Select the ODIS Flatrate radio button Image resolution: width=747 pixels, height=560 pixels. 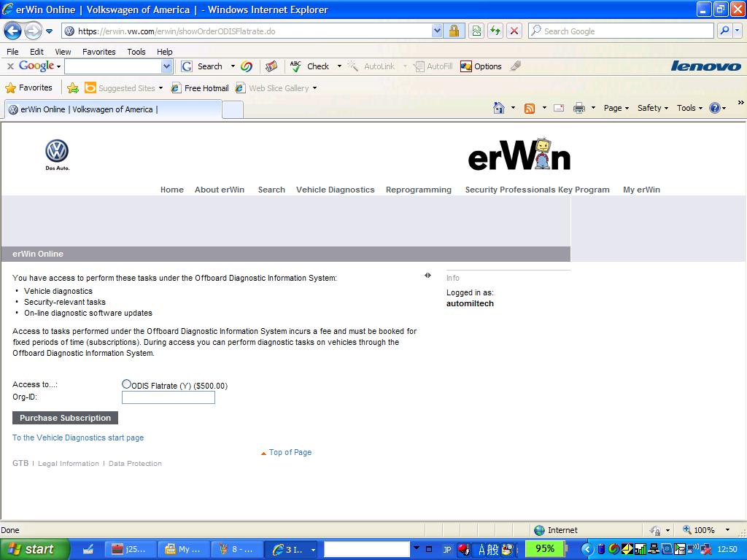(x=126, y=384)
